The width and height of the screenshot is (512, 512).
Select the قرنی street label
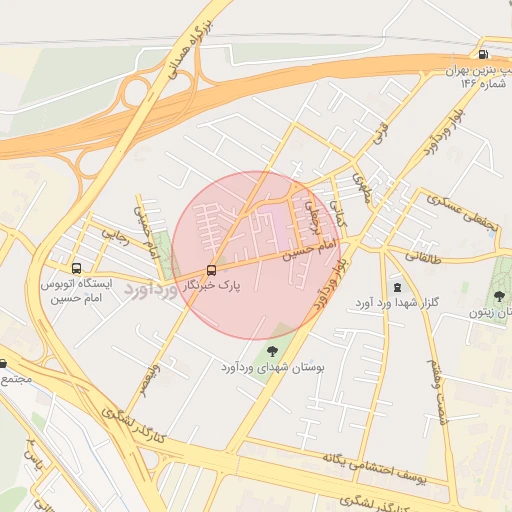tap(380, 134)
